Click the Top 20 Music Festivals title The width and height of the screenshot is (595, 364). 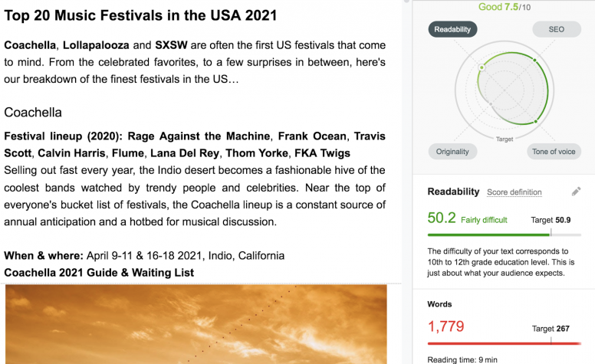coord(140,15)
